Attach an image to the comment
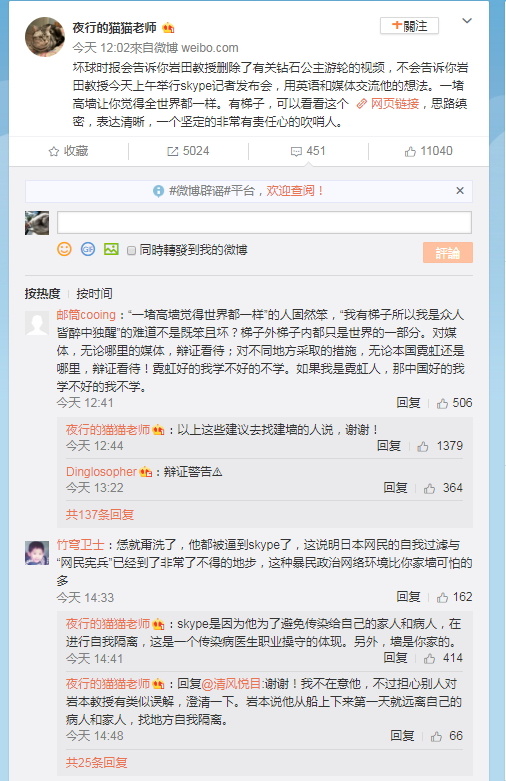This screenshot has height=781, width=506. click(x=111, y=249)
